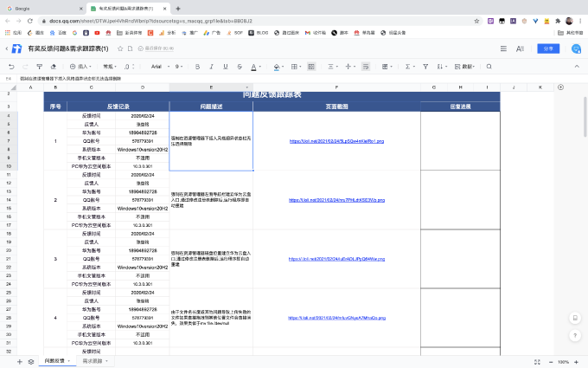Select the 问题反馈 sheet tab
The height and width of the screenshot is (368, 588).
(x=54, y=361)
